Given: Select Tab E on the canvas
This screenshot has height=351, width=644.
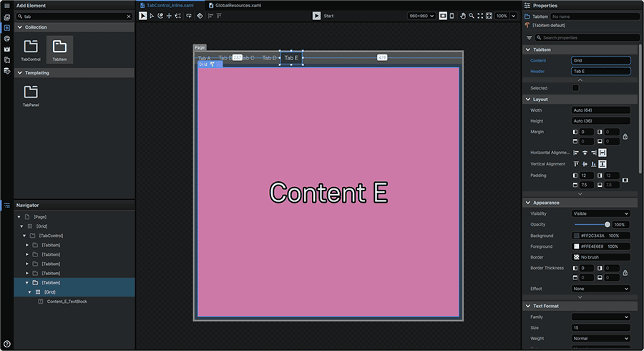Looking at the screenshot, I should click(291, 58).
